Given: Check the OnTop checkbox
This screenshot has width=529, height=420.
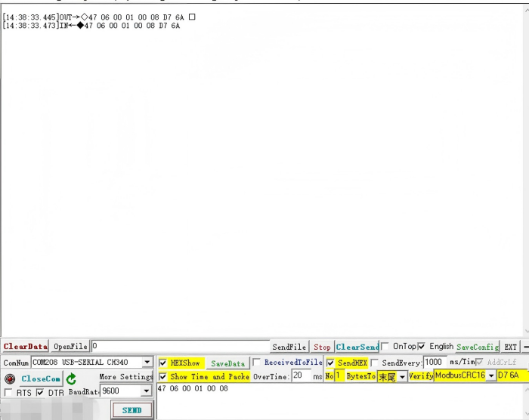Looking at the screenshot, I should point(385,347).
